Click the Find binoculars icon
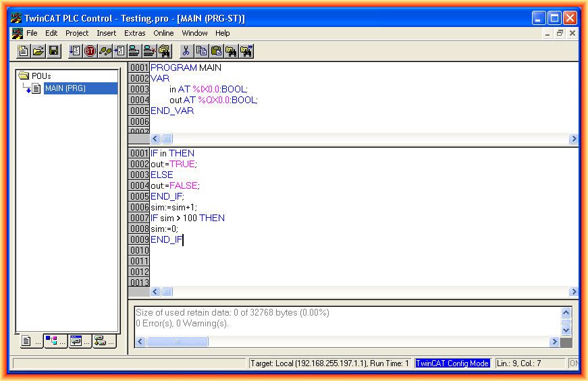Viewport: 588px width, 381px height. point(231,51)
